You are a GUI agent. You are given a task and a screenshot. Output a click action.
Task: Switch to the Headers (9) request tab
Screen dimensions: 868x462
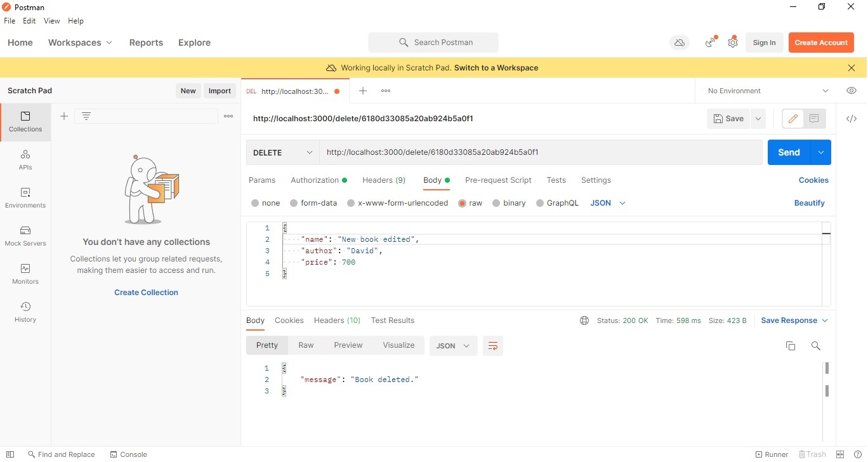tap(384, 180)
